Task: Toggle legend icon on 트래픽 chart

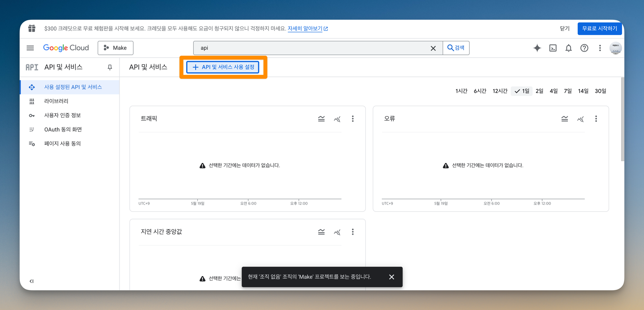Action: pyautogui.click(x=321, y=119)
